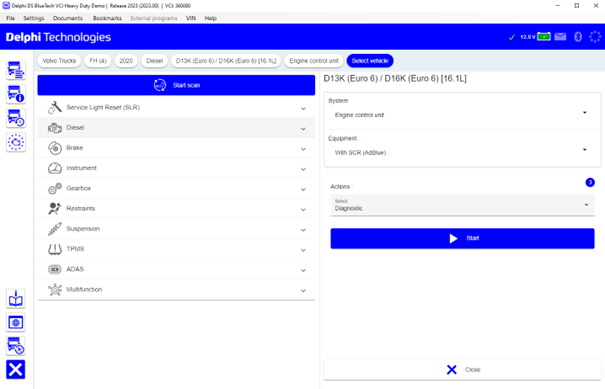Click the 2020 year breadcrumb chip

click(x=126, y=61)
